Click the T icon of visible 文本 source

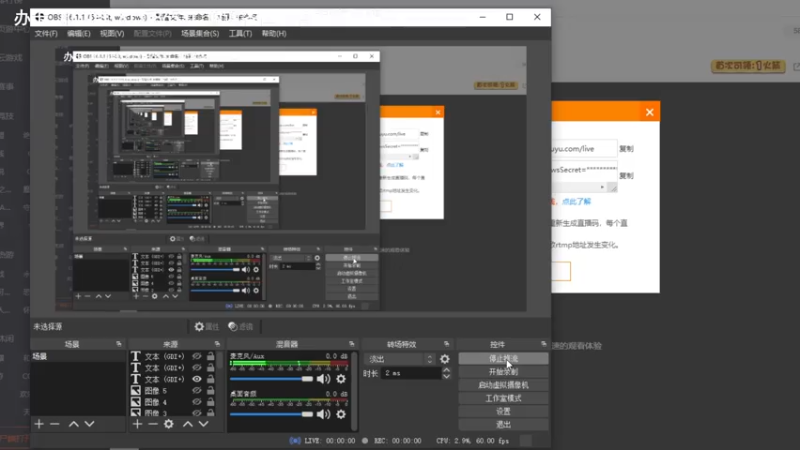pyautogui.click(x=135, y=379)
